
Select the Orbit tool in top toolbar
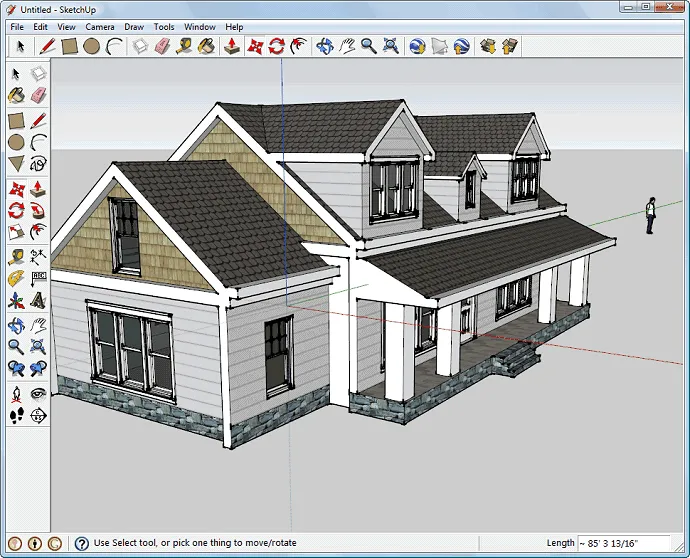point(324,46)
